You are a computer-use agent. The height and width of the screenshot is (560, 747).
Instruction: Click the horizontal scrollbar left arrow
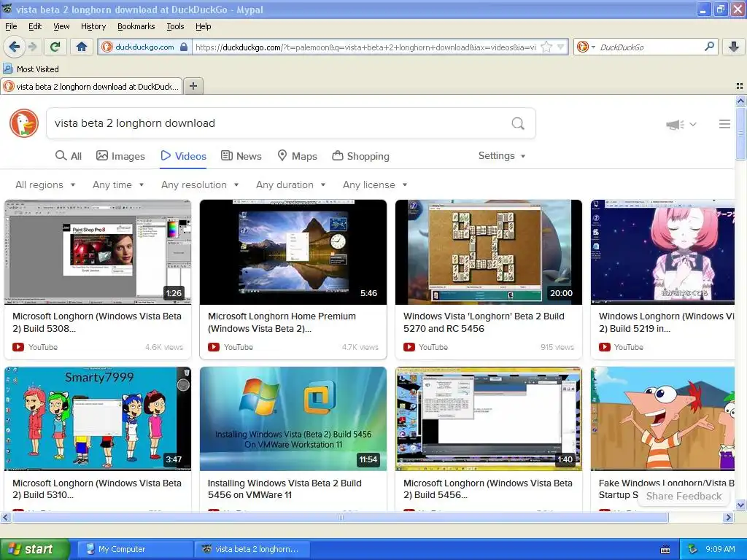pos(5,517)
